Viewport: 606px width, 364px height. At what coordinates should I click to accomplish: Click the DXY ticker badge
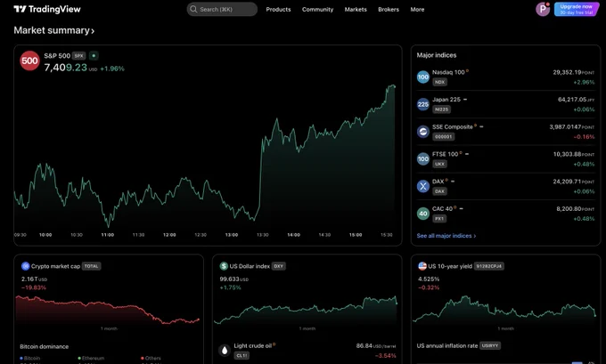tap(278, 266)
